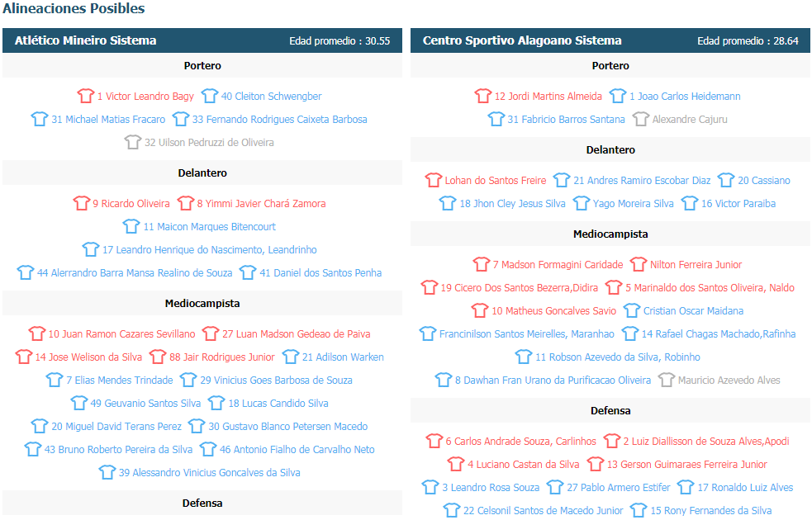This screenshot has width=812, height=520.
Task: Click the blue jersey icon beside Cristian Oscar Maidana
Action: tap(632, 310)
